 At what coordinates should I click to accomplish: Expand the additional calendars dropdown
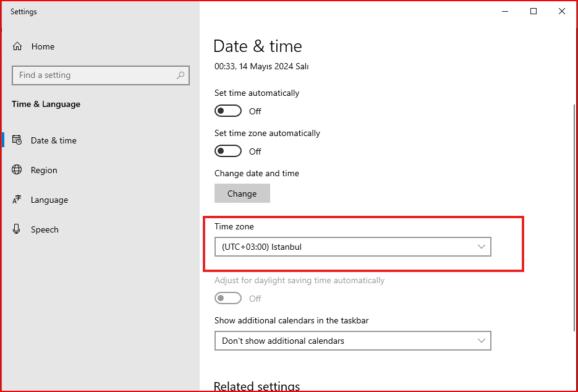[x=352, y=341]
